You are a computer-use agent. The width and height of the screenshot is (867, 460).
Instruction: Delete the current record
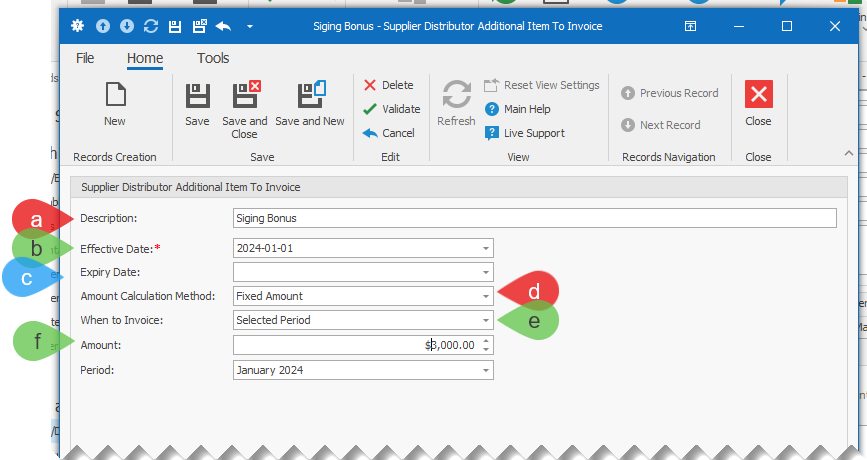coord(388,85)
